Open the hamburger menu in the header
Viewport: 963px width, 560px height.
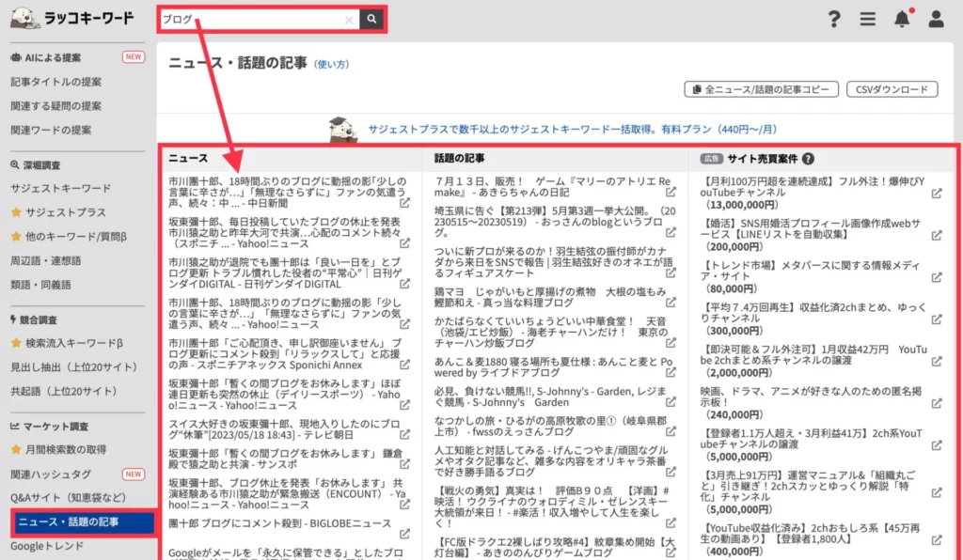[867, 19]
